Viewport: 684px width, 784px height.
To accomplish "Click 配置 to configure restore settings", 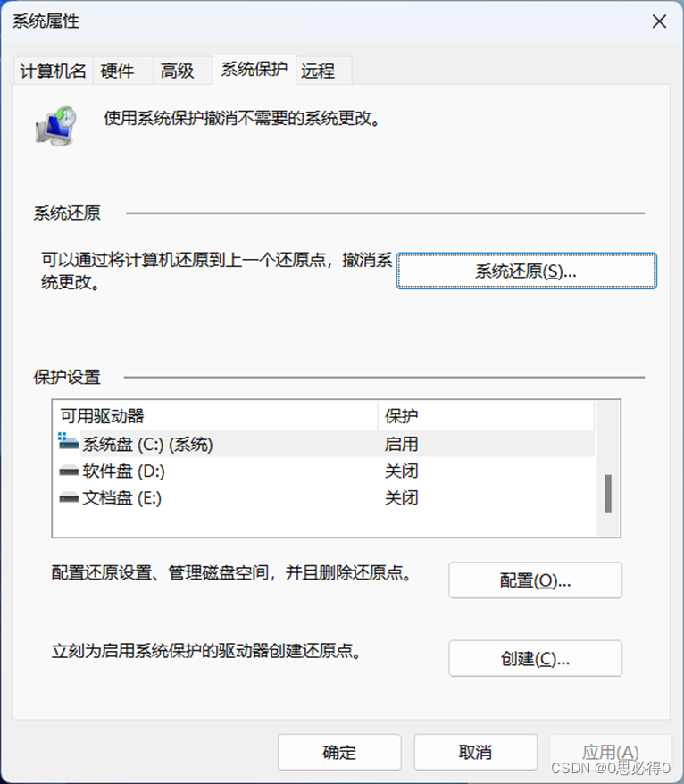I will (534, 580).
